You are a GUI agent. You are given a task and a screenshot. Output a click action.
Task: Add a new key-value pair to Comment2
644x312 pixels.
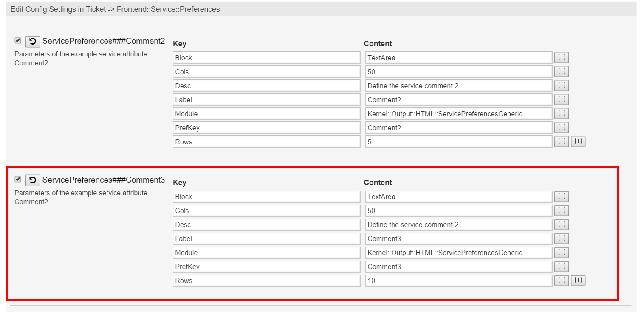[578, 141]
